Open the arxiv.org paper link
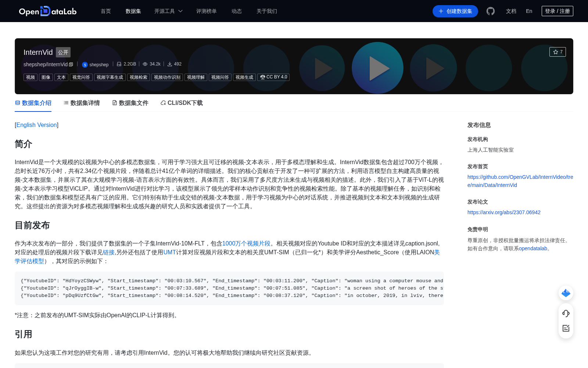588x368 pixels. click(504, 212)
